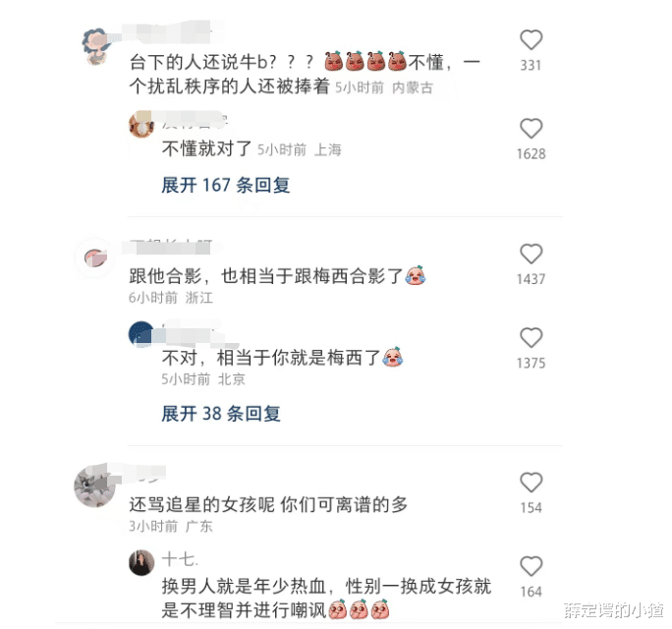Screen dimensions: 672x629
Task: Open the avatar of the Guangdong commenter
Action: (x=95, y=486)
